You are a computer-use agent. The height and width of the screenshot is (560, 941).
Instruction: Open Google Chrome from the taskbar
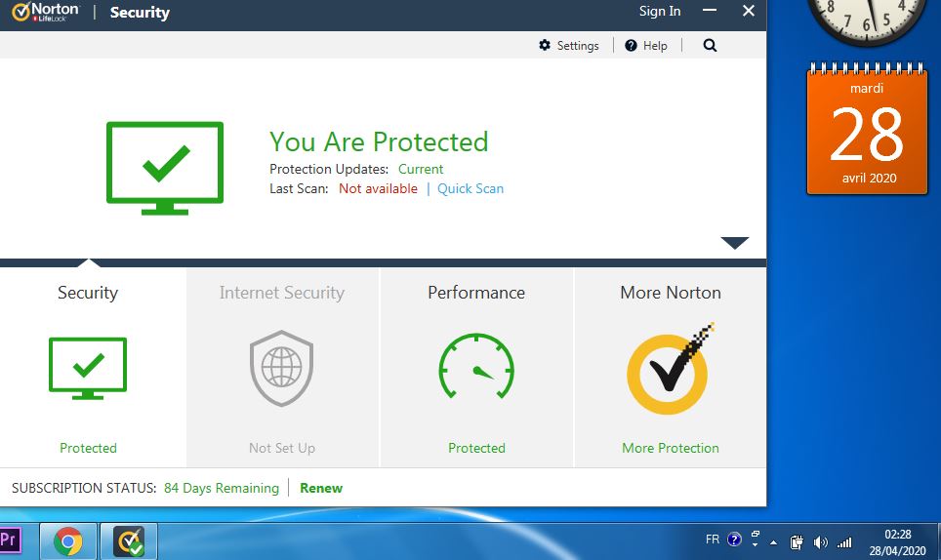click(67, 542)
